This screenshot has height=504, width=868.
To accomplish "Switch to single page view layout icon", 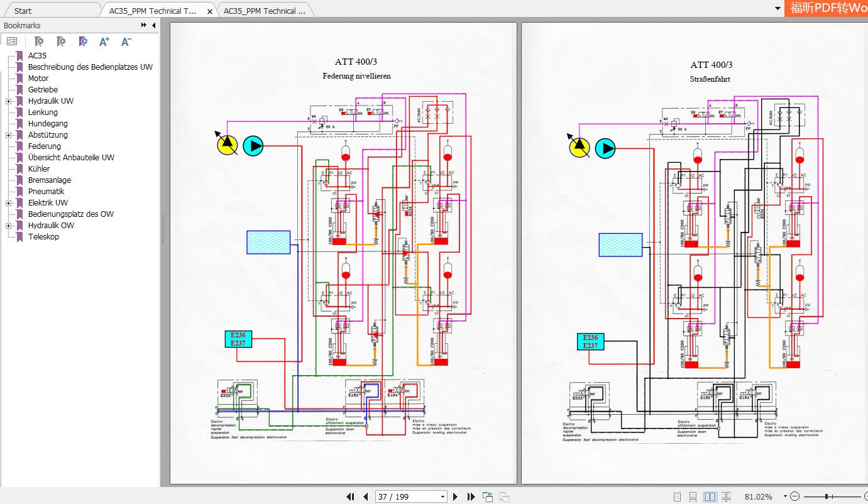I will coord(677,496).
